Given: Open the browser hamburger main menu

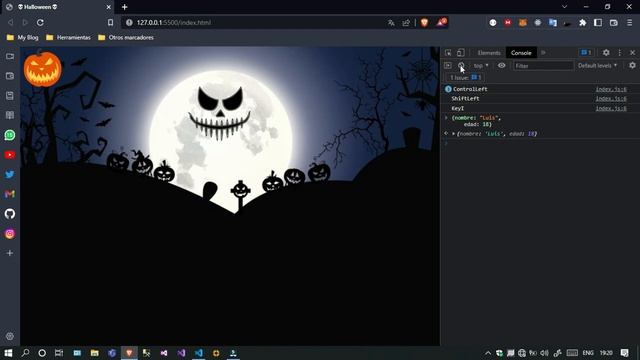Looking at the screenshot, I should [x=629, y=23].
